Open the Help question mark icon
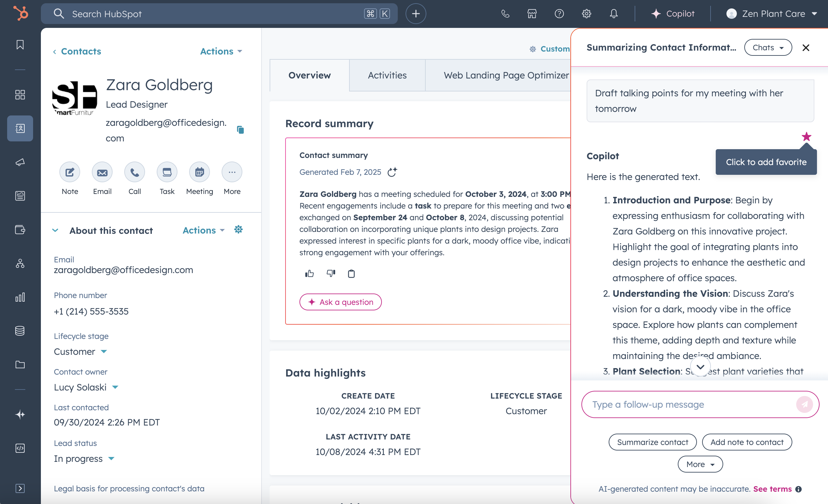 (x=559, y=13)
